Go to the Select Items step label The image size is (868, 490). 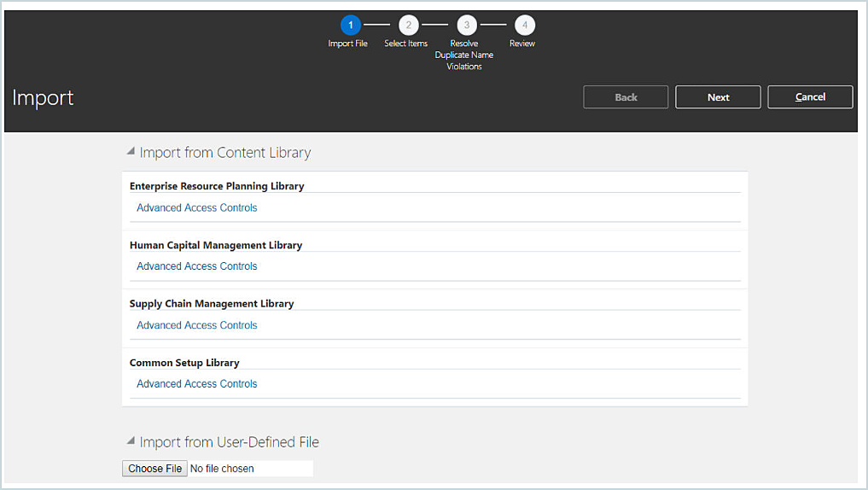[x=405, y=44]
